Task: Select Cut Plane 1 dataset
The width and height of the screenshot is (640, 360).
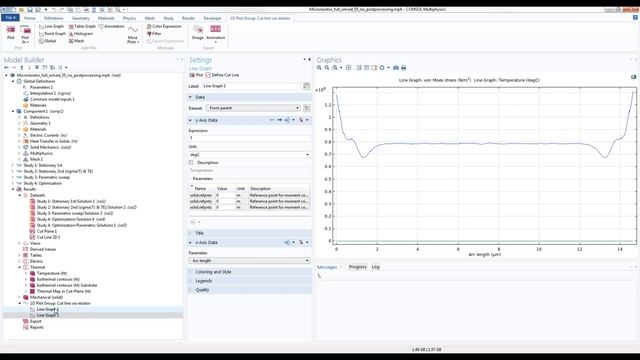Action: pyautogui.click(x=47, y=231)
